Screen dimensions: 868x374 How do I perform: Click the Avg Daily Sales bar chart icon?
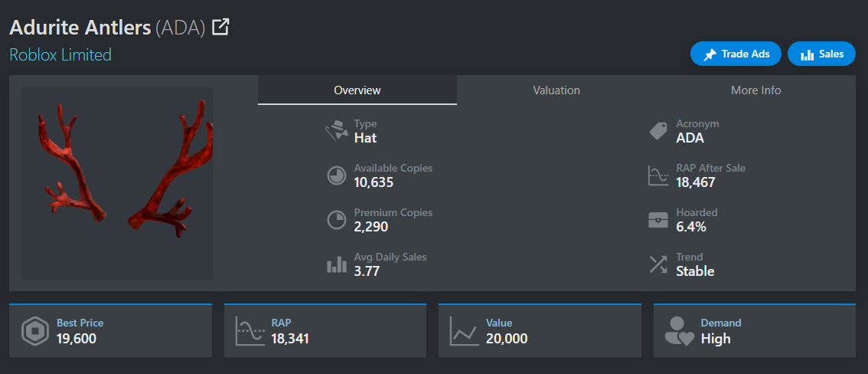click(x=337, y=265)
